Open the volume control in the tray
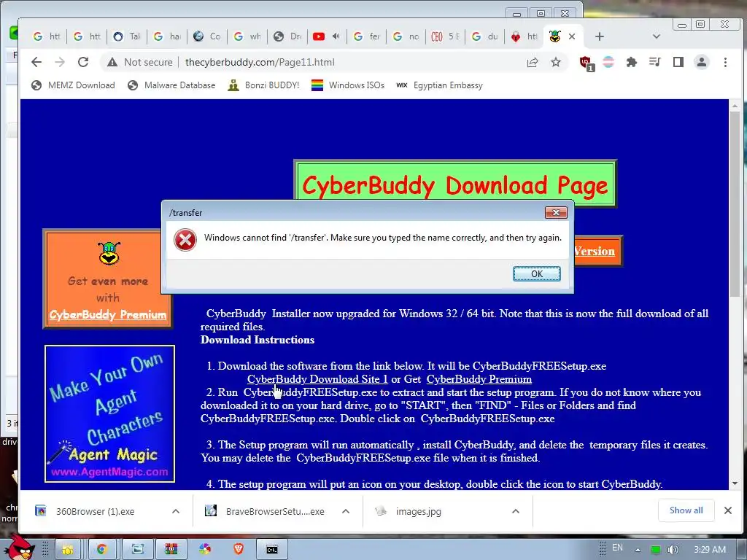 [673, 550]
